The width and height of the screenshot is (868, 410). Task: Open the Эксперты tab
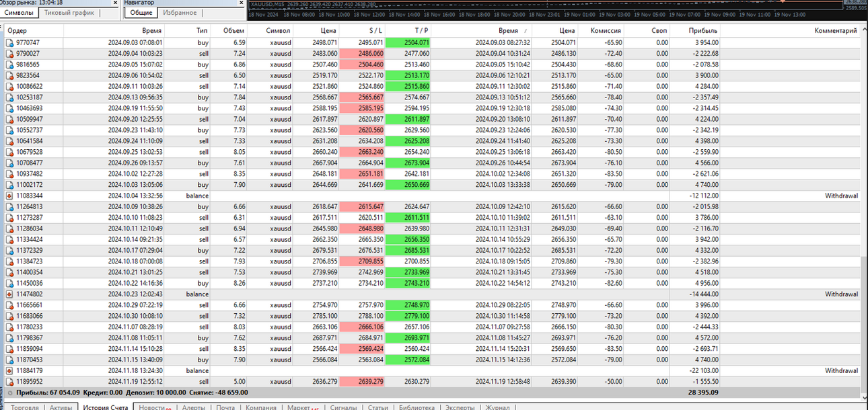(x=460, y=407)
